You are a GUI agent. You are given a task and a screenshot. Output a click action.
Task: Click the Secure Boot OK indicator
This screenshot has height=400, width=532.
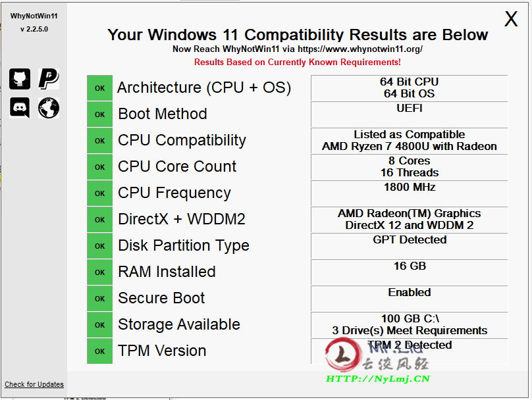[100, 299]
